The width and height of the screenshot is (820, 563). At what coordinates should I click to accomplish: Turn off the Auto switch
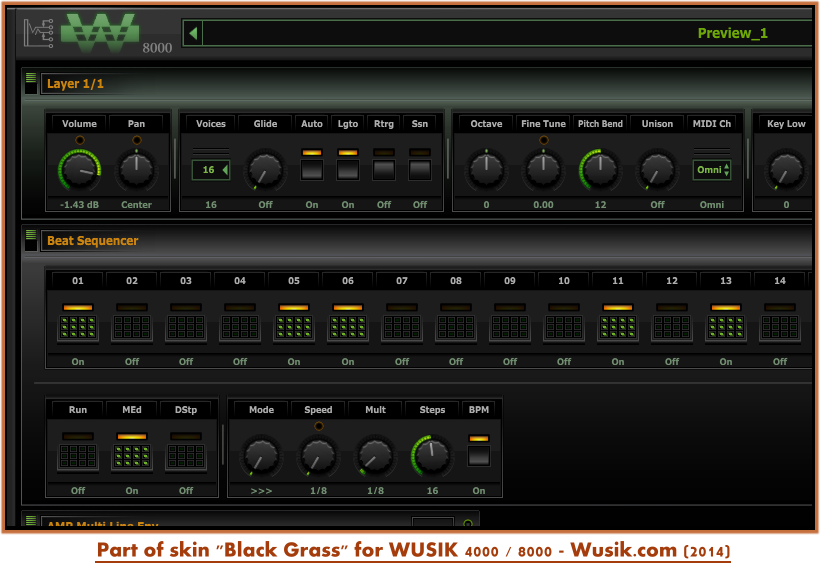click(x=312, y=168)
